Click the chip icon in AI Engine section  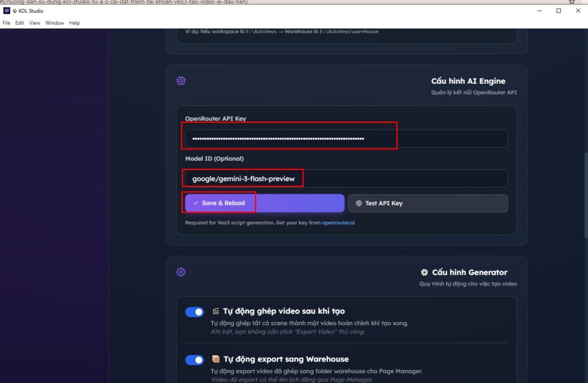pos(181,81)
